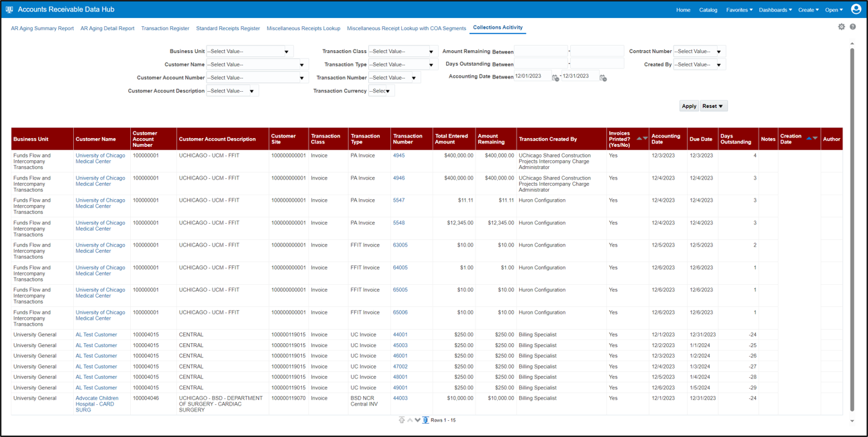Switch to Transaction Register tab
Screen dimensions: 868x437
pyautogui.click(x=165, y=29)
